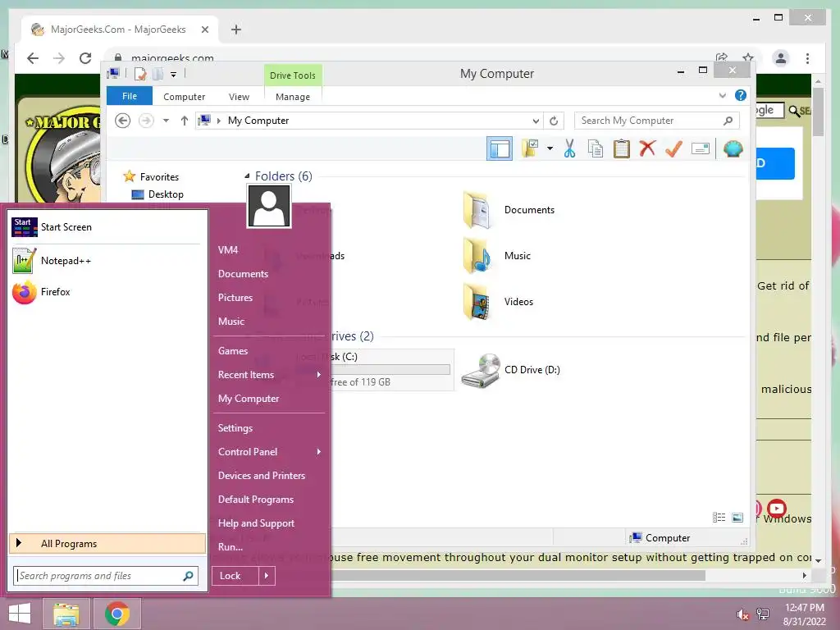Click Explorer's Back arrow button

[123, 121]
